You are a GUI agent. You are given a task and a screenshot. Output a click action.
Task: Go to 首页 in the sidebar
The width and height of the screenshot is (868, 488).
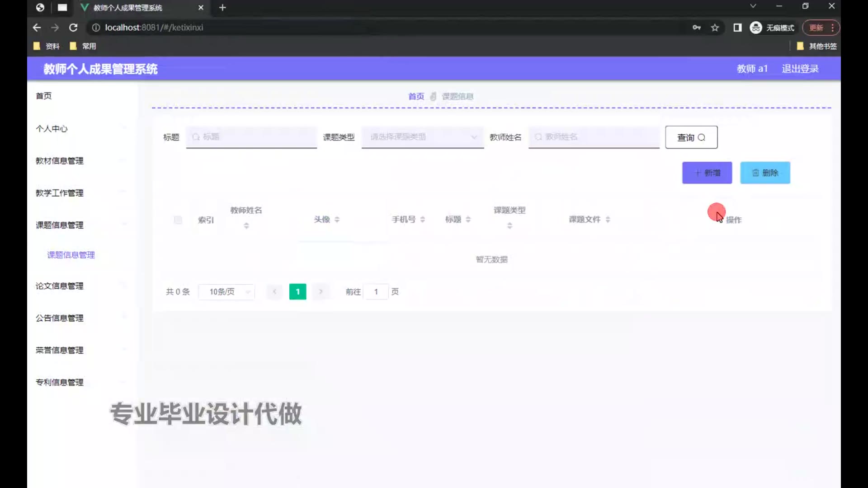pos(44,96)
